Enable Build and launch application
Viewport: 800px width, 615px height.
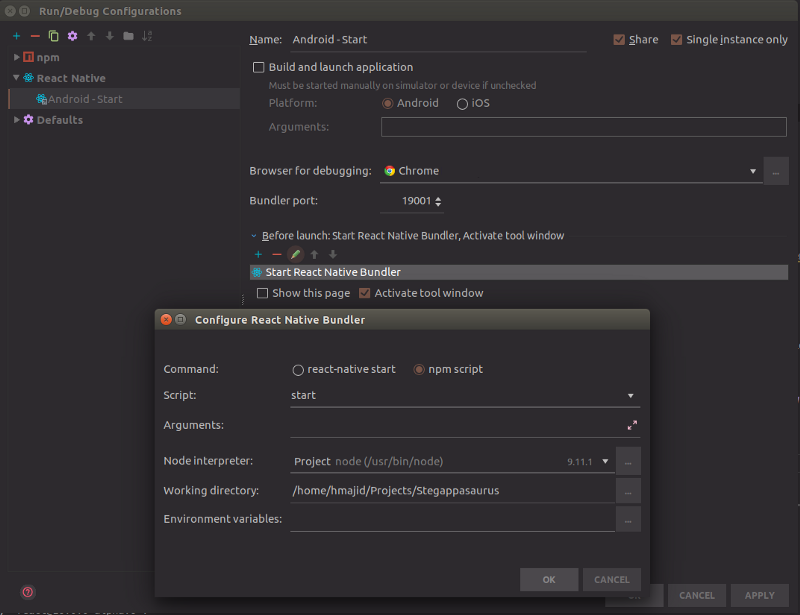(x=259, y=67)
